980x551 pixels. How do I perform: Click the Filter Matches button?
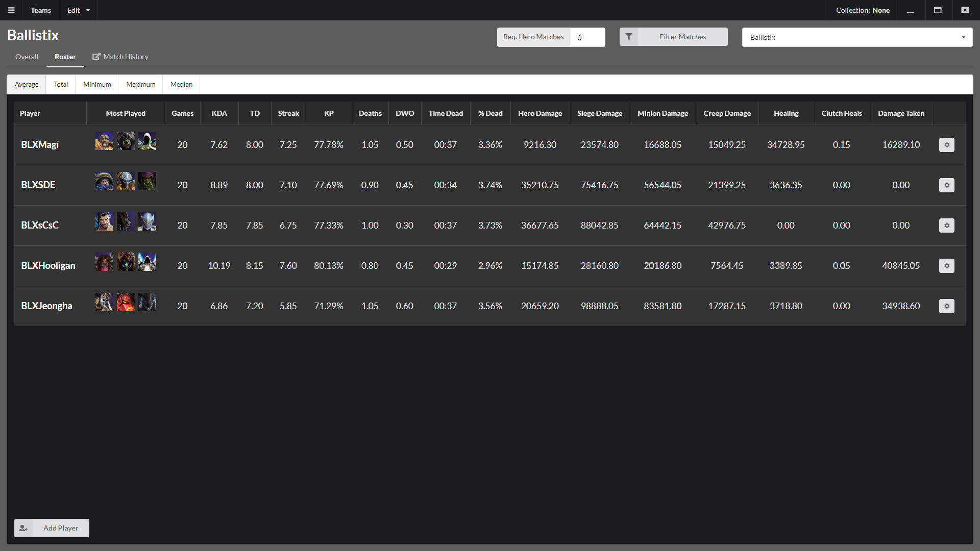[x=674, y=37]
